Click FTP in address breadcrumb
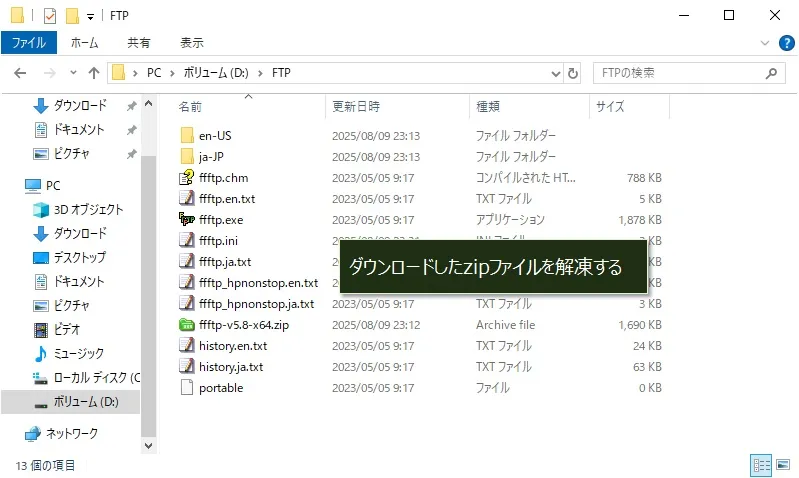Screen dimensions: 799x478 click(281, 73)
